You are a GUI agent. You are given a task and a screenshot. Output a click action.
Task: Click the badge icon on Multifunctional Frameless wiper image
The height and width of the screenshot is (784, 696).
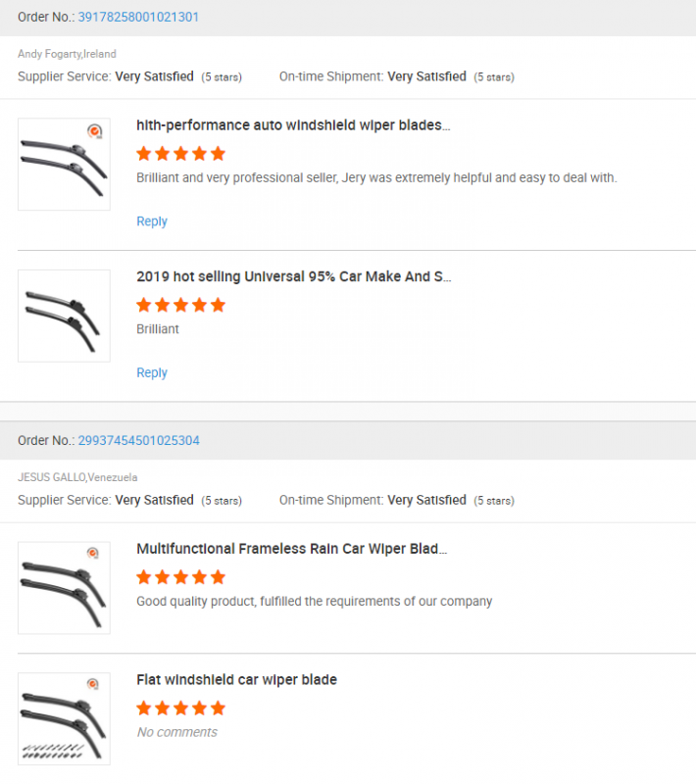[x=93, y=553]
